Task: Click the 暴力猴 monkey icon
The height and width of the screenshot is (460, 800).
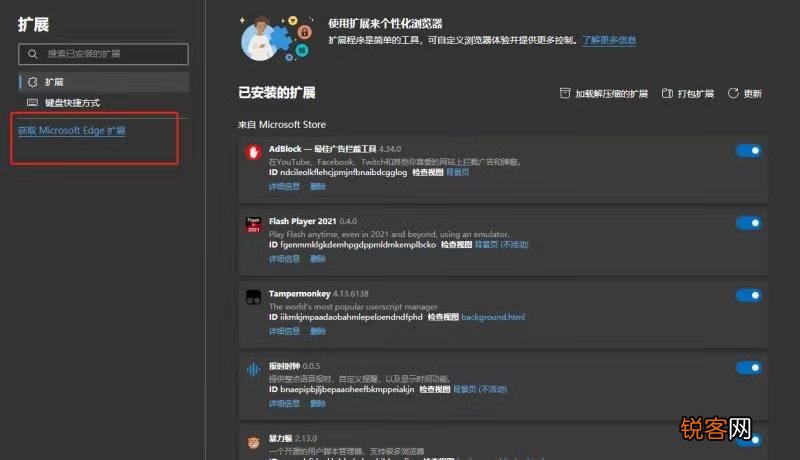Action: (253, 442)
